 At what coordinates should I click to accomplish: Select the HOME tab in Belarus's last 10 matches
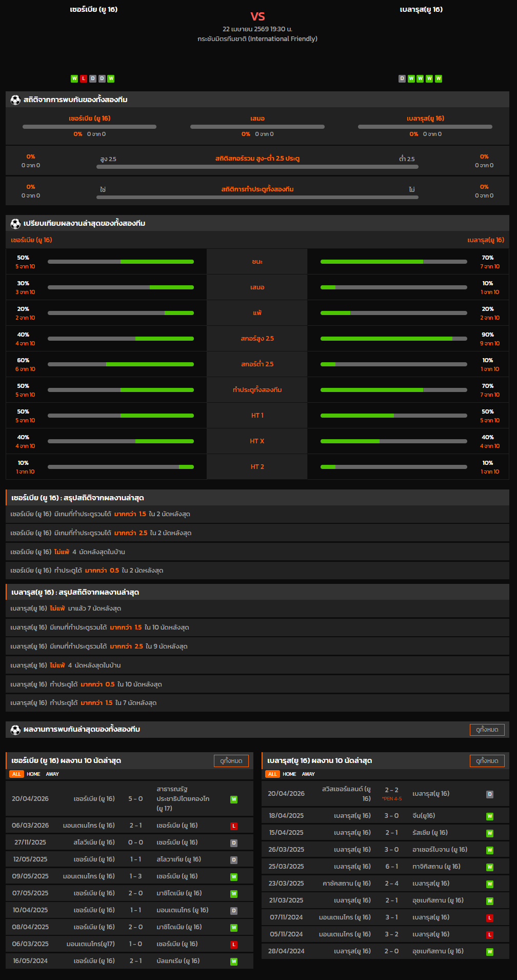[289, 774]
